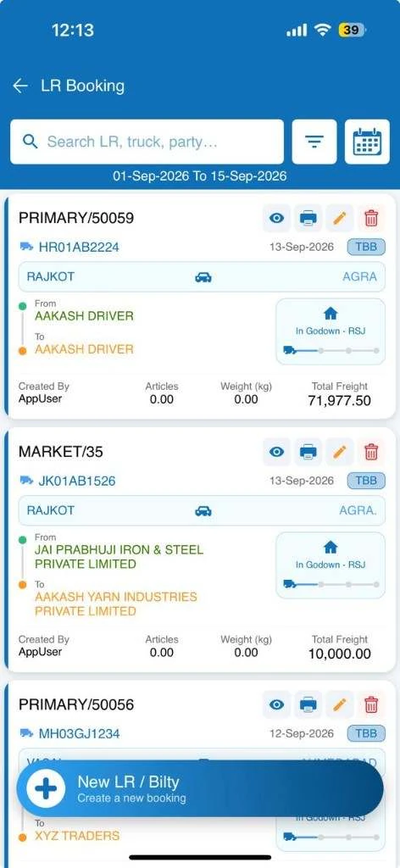The height and width of the screenshot is (868, 400).
Task: Tap the New LR / Bilty button
Action: [200, 788]
